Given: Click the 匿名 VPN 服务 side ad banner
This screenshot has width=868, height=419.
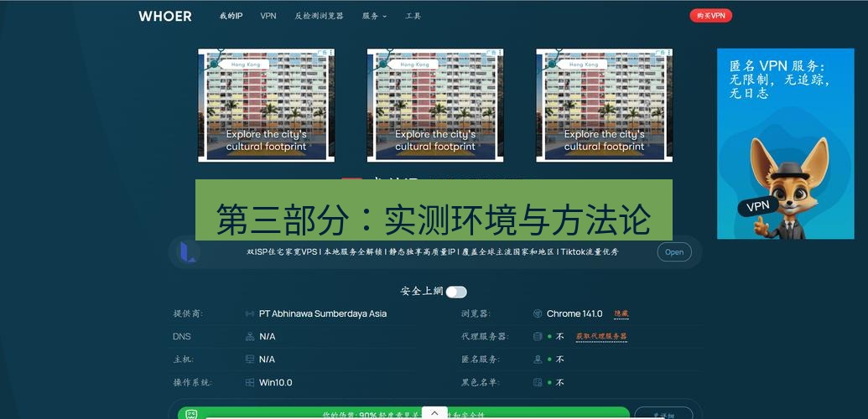Looking at the screenshot, I should (786, 144).
